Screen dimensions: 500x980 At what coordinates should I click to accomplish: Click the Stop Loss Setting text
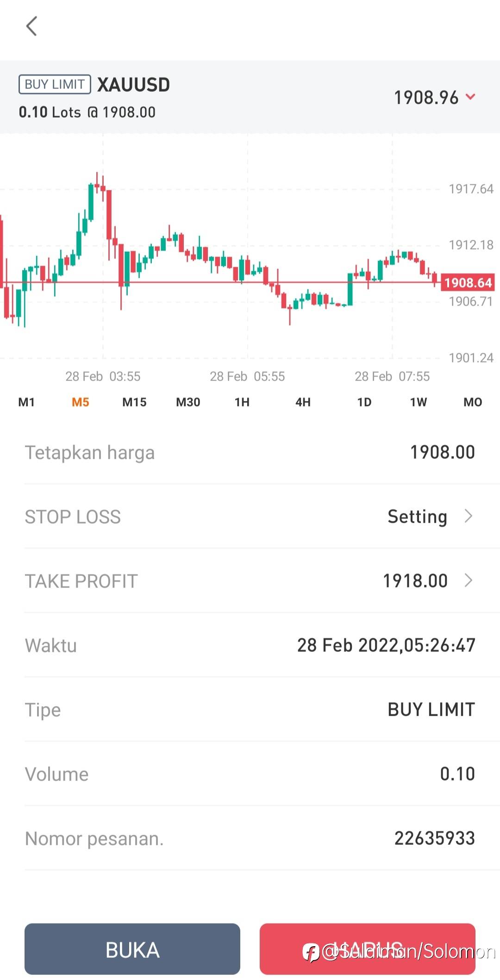click(417, 516)
